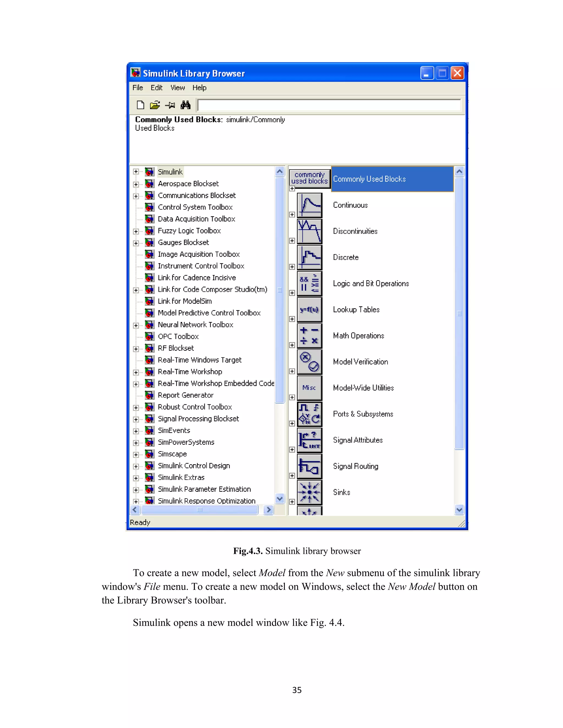Click tree pane scroll right arrow
This screenshot has height=728, width=563.
[x=269, y=510]
